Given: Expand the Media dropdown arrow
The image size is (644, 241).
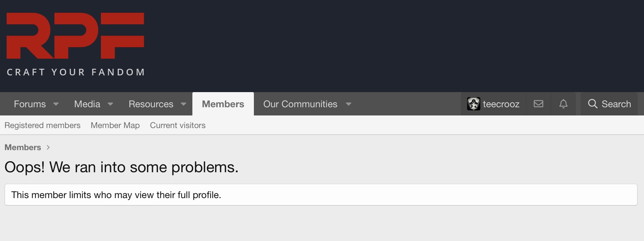Looking at the screenshot, I should (x=110, y=104).
